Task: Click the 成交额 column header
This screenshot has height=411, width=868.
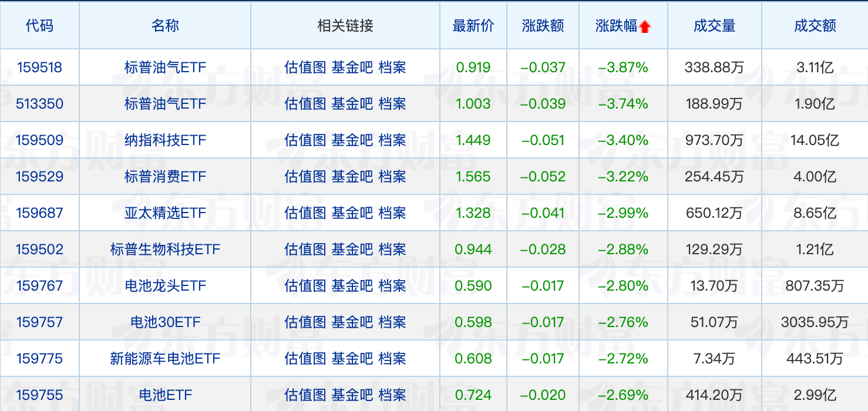Action: point(815,26)
